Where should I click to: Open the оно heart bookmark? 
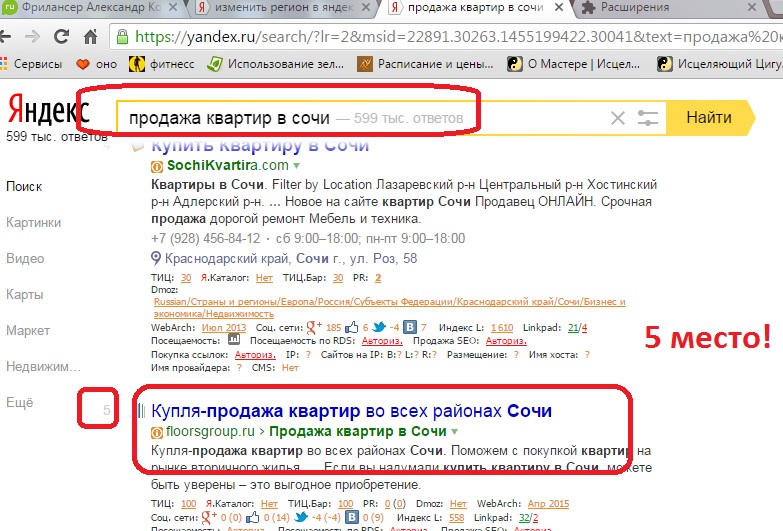(x=96, y=64)
